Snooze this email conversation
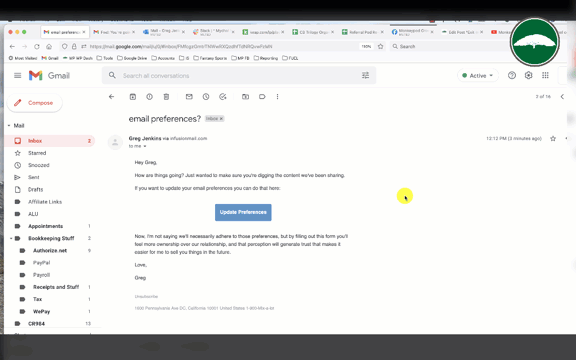The height and width of the screenshot is (360, 576). [206, 97]
